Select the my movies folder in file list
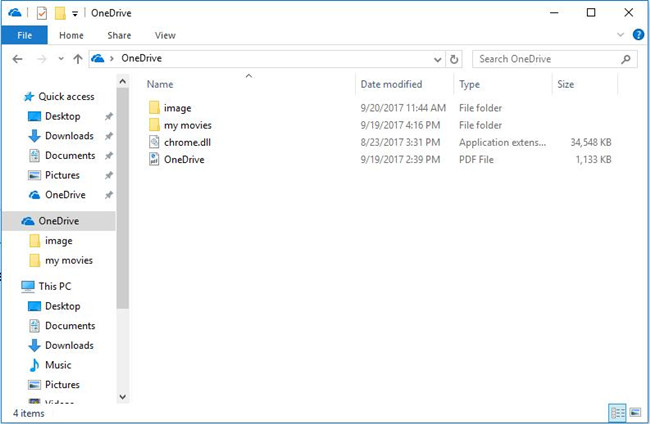The height and width of the screenshot is (424, 650). click(x=187, y=125)
